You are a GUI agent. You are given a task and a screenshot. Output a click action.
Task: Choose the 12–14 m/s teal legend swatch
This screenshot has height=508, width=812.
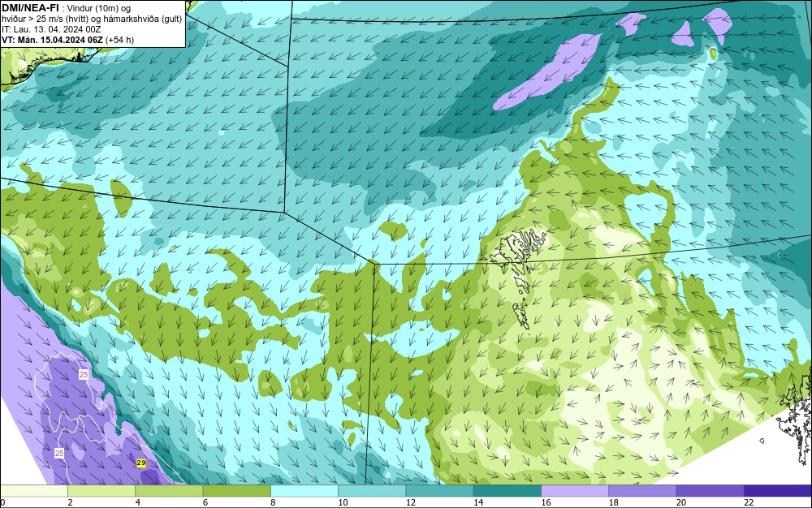[x=439, y=490]
